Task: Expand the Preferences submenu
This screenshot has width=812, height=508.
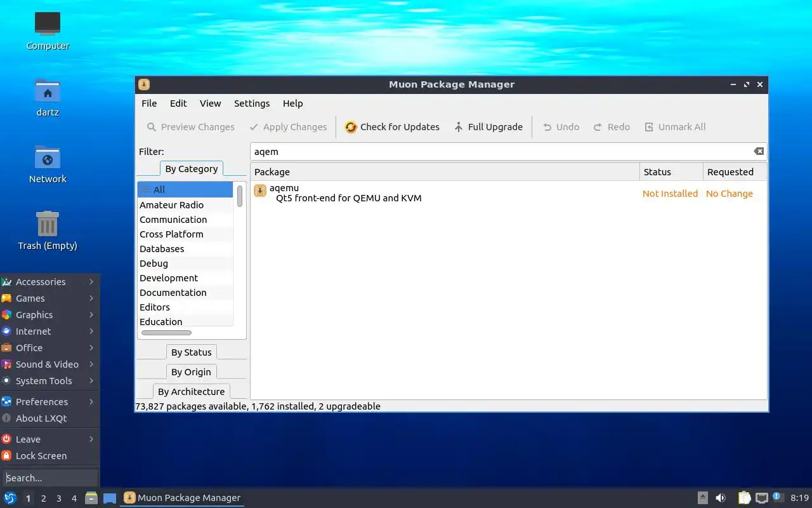Action: tap(49, 402)
